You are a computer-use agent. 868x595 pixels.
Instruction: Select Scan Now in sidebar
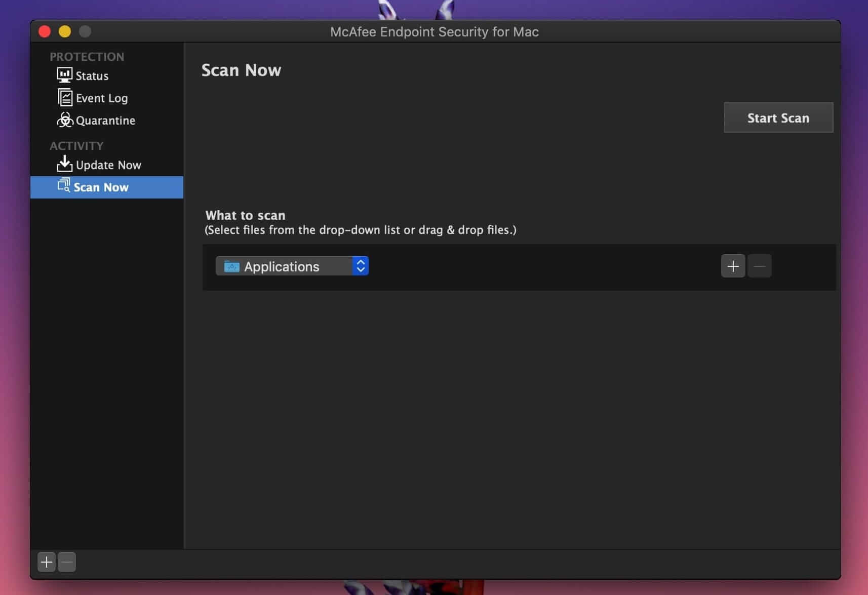107,187
